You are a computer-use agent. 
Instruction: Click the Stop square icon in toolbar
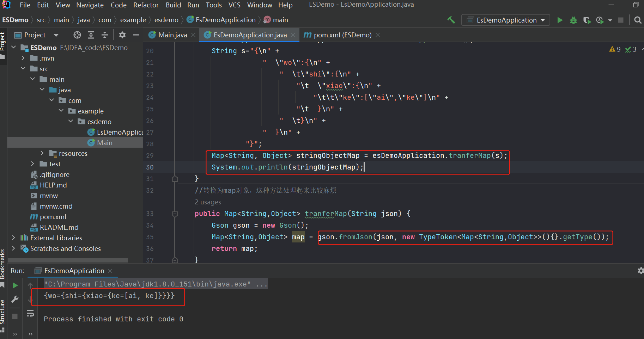(621, 20)
